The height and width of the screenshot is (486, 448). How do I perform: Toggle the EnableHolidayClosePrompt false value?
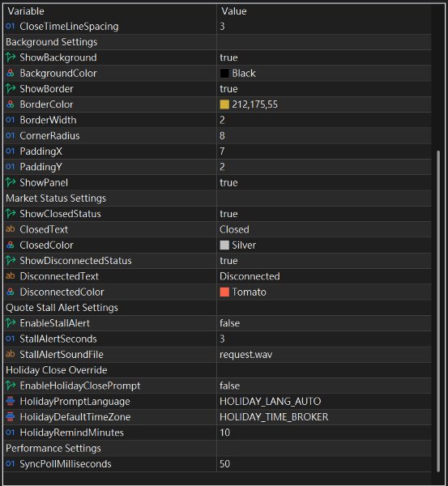(229, 386)
